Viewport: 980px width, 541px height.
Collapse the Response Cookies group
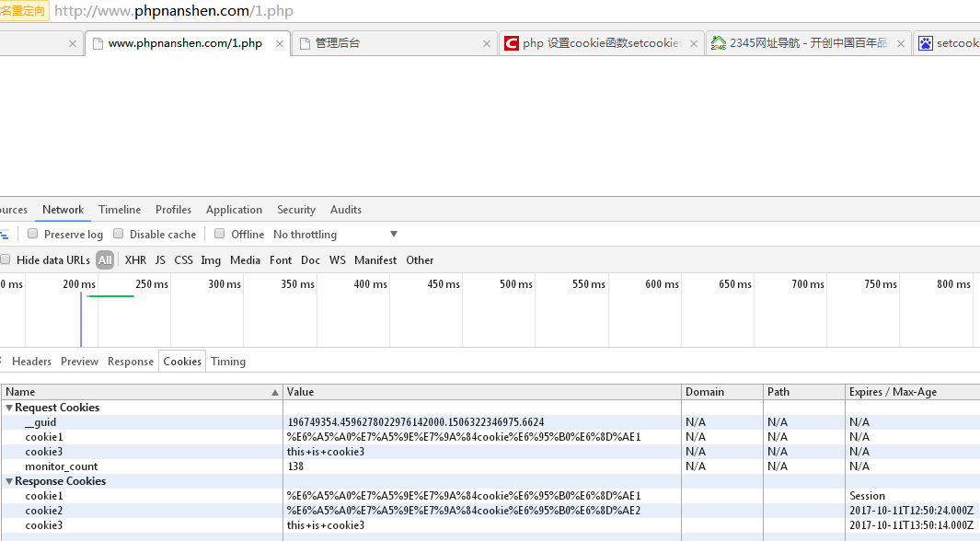pyautogui.click(x=9, y=481)
